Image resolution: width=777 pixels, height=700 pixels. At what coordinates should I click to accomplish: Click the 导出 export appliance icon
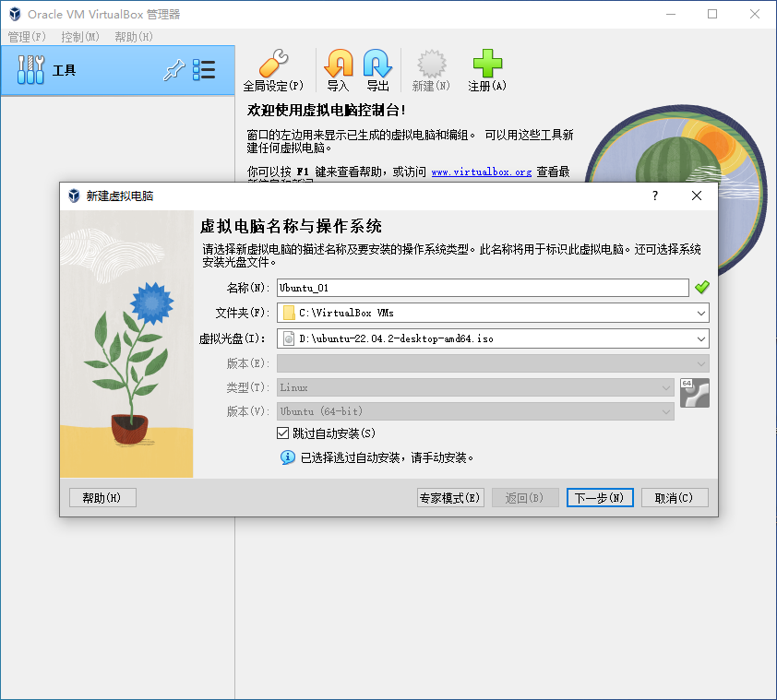[377, 70]
